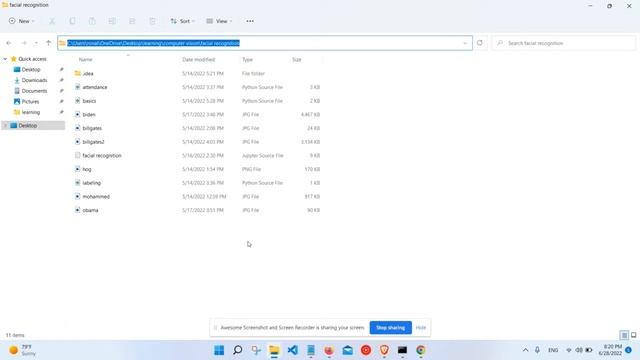
Task: Select Documents in Quick access
Action: pos(34,91)
